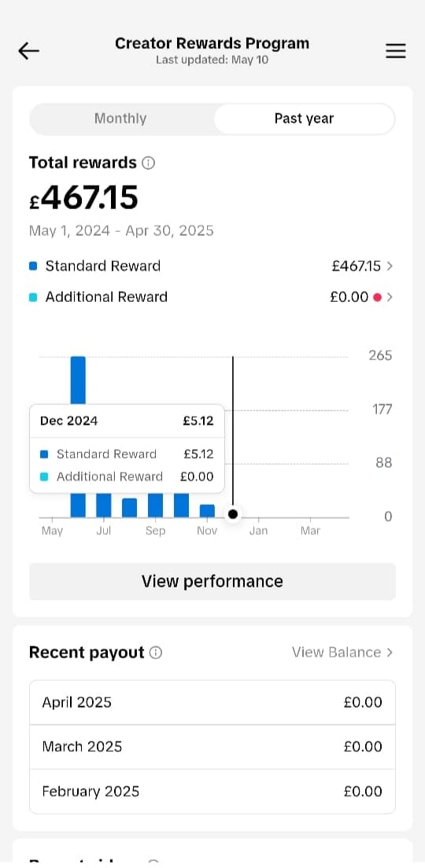
Task: Switch to the Monthly view
Action: coord(120,119)
